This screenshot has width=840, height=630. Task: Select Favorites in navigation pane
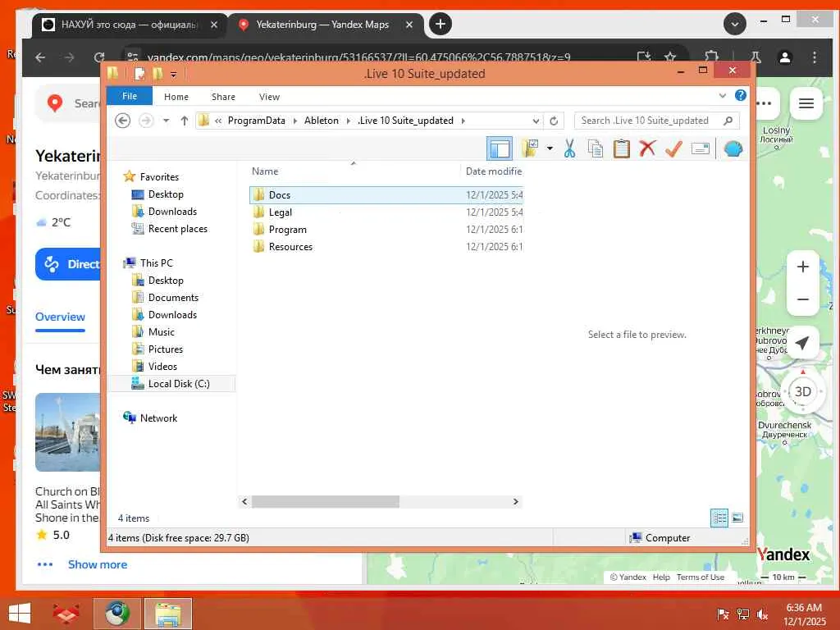[x=159, y=177]
